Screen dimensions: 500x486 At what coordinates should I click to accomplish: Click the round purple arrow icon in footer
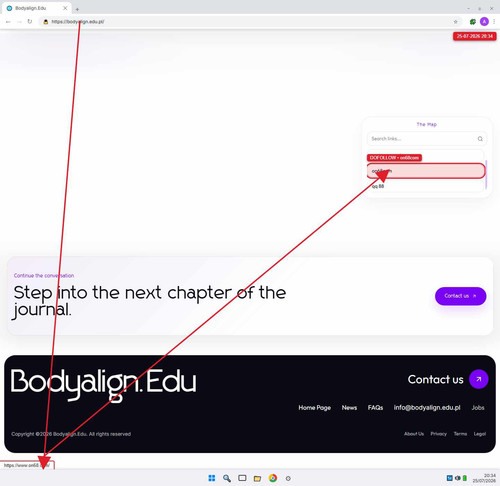pyautogui.click(x=479, y=379)
